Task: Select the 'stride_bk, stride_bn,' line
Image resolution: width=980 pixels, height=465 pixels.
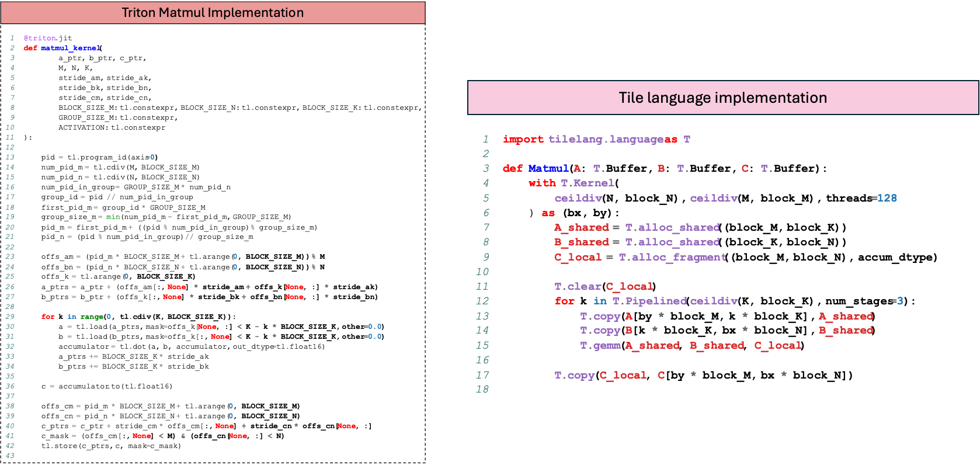Action: click(105, 88)
